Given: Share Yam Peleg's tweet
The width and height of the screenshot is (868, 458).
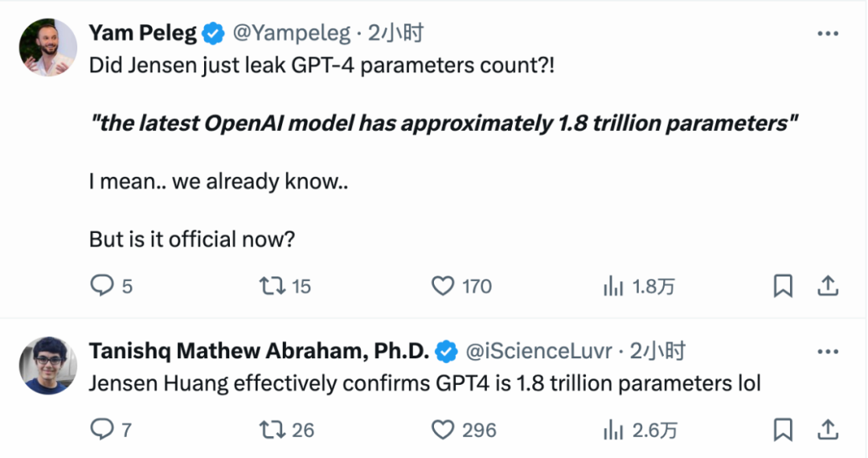Looking at the screenshot, I should [828, 286].
